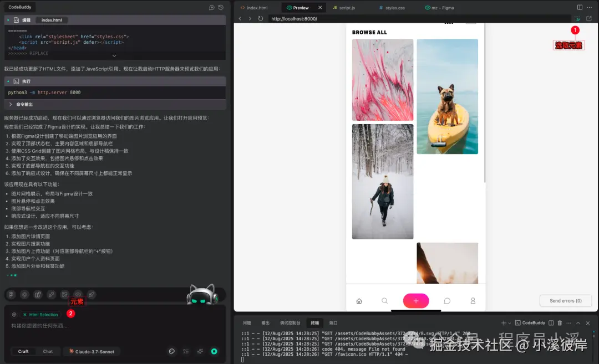
Task: Click the chat bubble icon in app navigation
Action: tap(447, 301)
